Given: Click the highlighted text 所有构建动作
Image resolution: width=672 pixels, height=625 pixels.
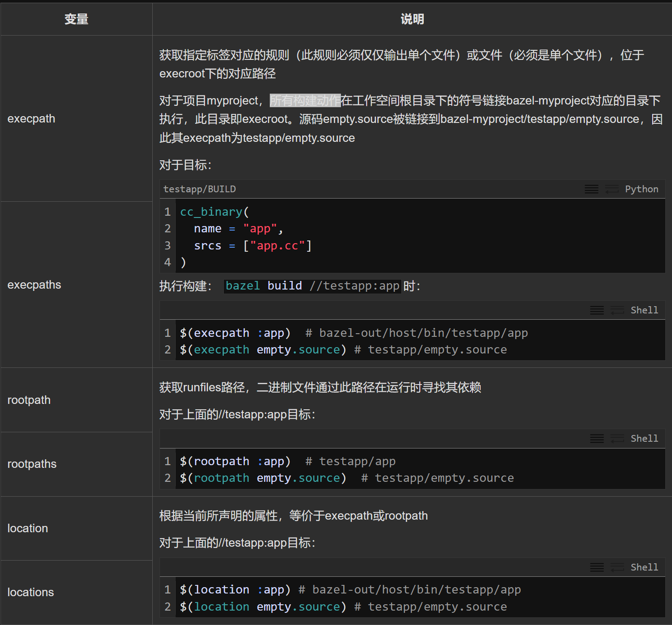Looking at the screenshot, I should (x=305, y=100).
